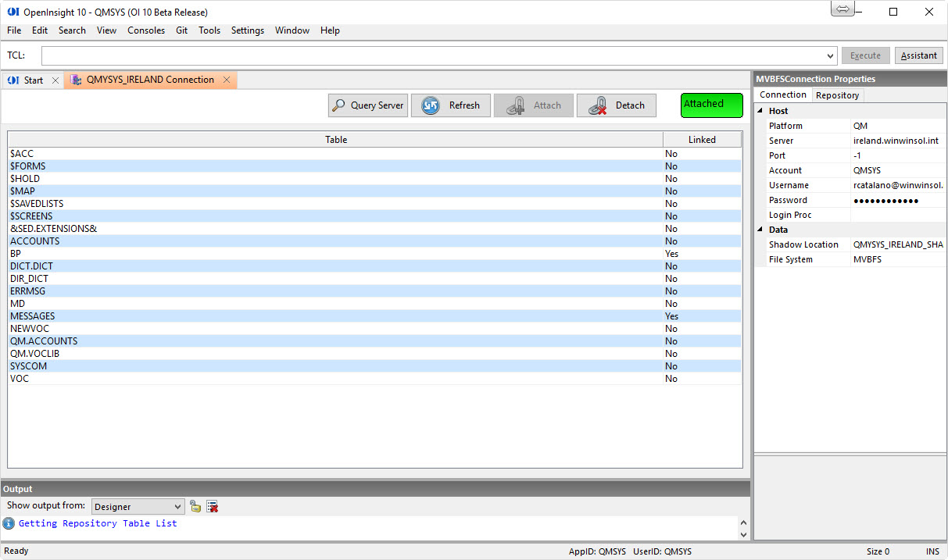Viewport: 948px width, 560px height.
Task: Click the Platform value QM
Action: coord(898,126)
